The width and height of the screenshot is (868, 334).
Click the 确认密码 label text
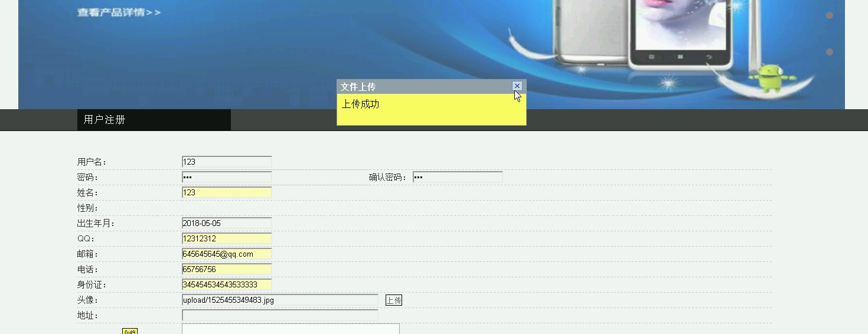pyautogui.click(x=389, y=178)
